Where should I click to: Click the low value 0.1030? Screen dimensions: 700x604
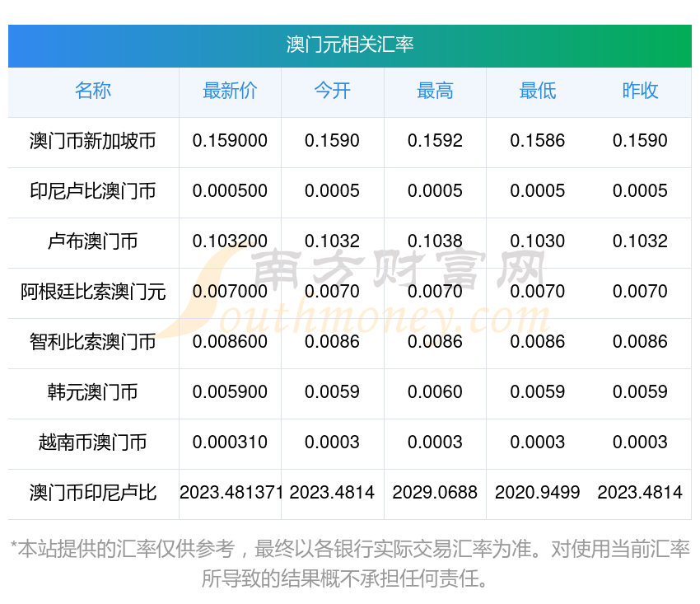coord(538,241)
